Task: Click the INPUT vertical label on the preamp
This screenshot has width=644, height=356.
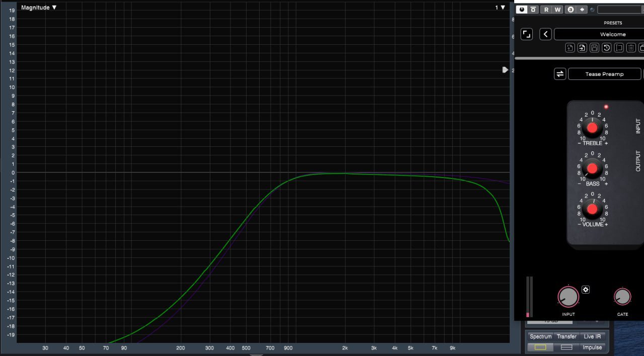Action: click(x=638, y=126)
